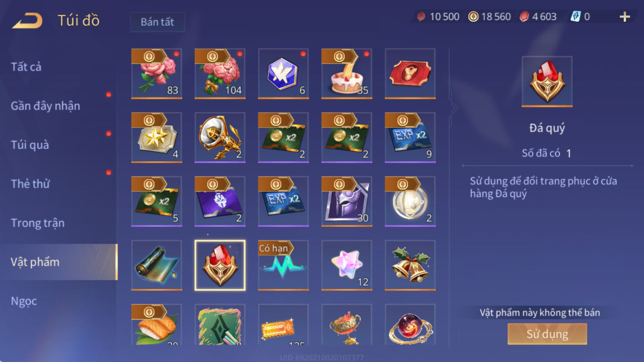Viewport: 644px width, 362px height.
Task: Select the blue scroll item
Action: click(157, 265)
